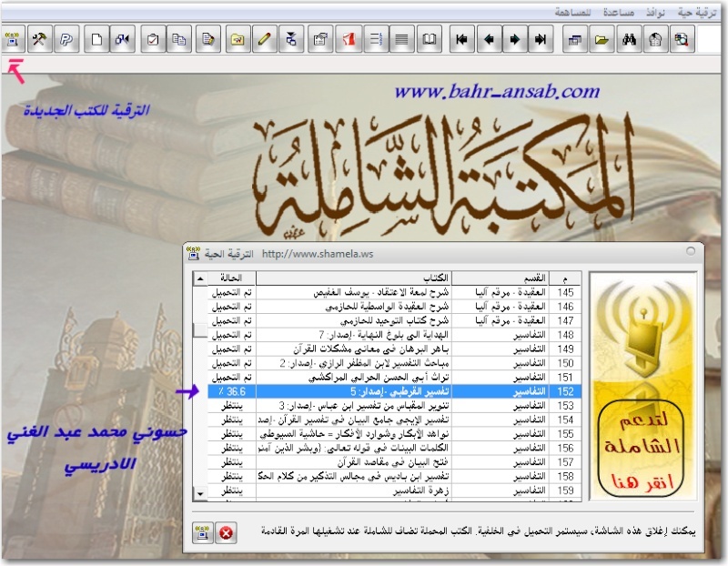Click the م number column header

tap(565, 278)
